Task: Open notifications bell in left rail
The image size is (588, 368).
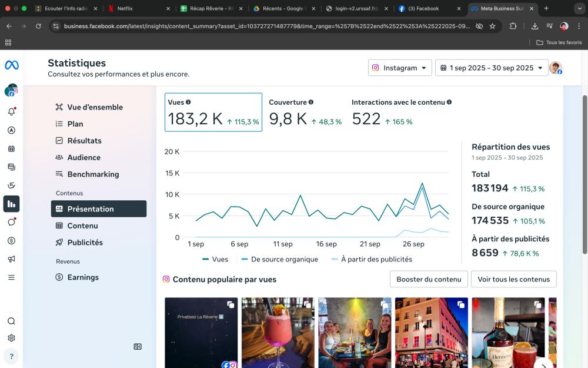Action: click(11, 112)
